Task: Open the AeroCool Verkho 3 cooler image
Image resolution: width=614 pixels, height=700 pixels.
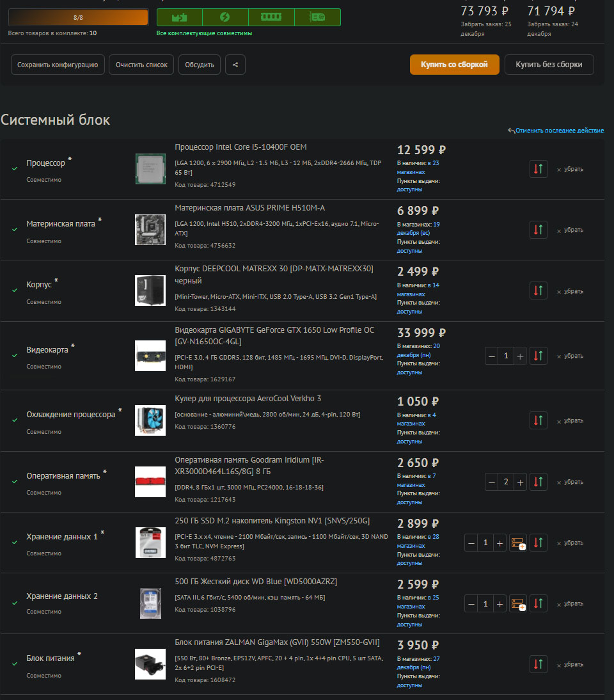Action: point(150,420)
